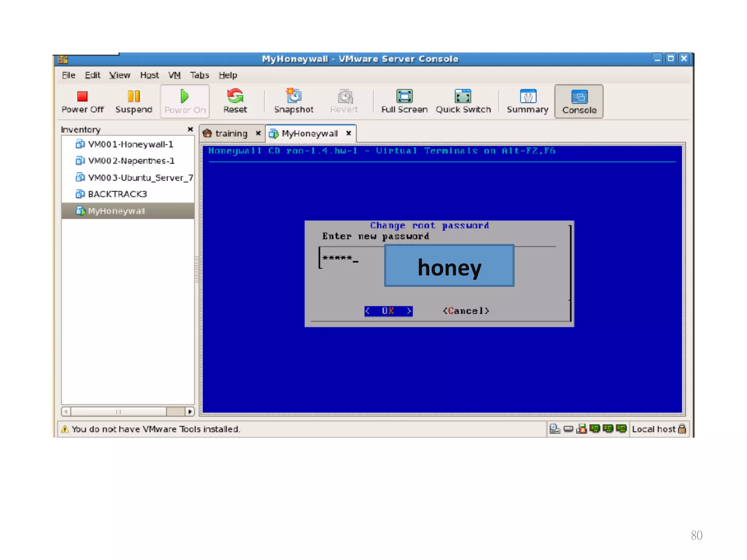Close the MyHoneywall tab
The width and height of the screenshot is (747, 560).
349,133
